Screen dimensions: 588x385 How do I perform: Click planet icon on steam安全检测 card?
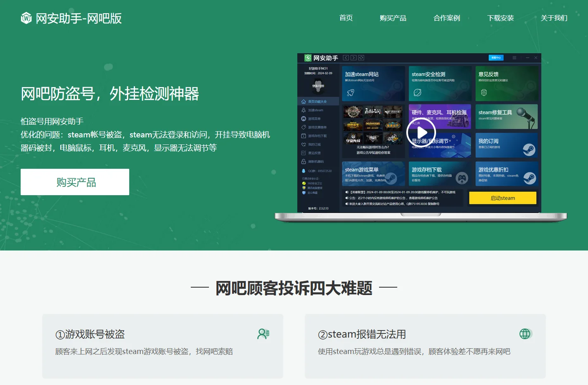417,92
